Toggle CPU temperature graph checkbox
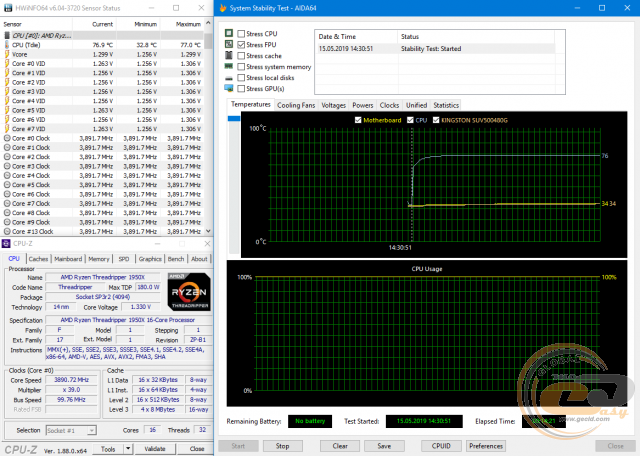Viewport: 640px width, 456px height. [410, 120]
